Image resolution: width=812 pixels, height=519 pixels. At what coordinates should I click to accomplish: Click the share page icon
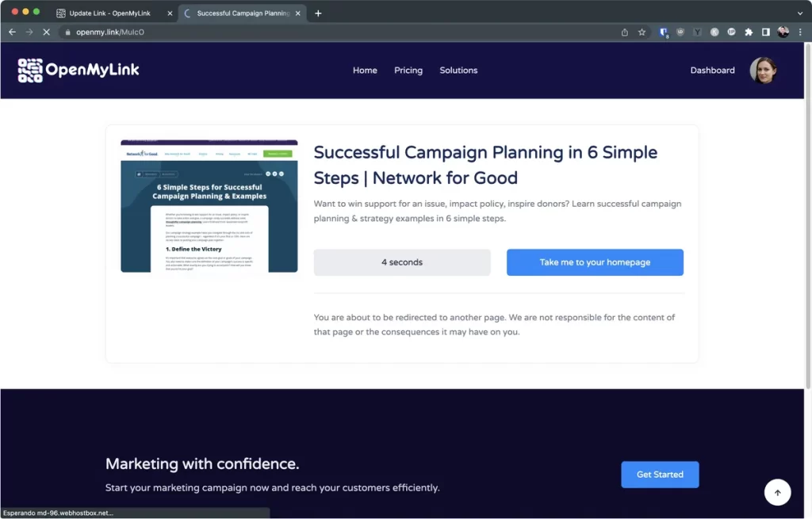tap(625, 32)
